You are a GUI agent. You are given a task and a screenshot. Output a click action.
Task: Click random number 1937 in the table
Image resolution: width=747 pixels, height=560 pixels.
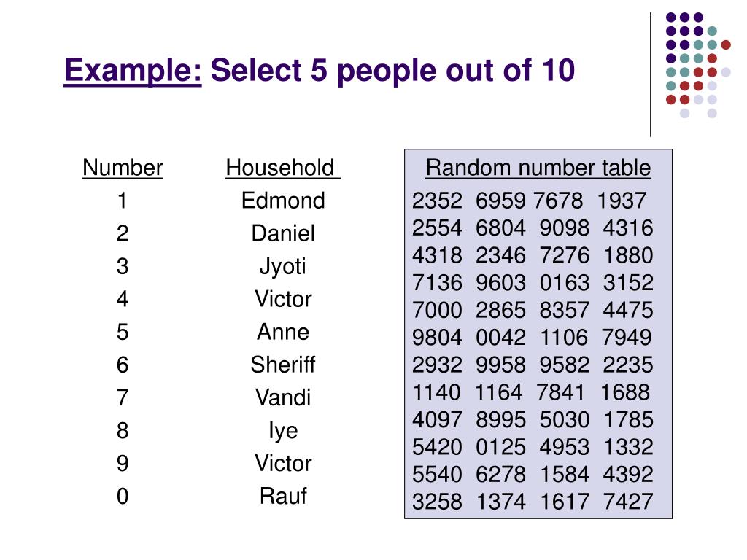tap(622, 201)
